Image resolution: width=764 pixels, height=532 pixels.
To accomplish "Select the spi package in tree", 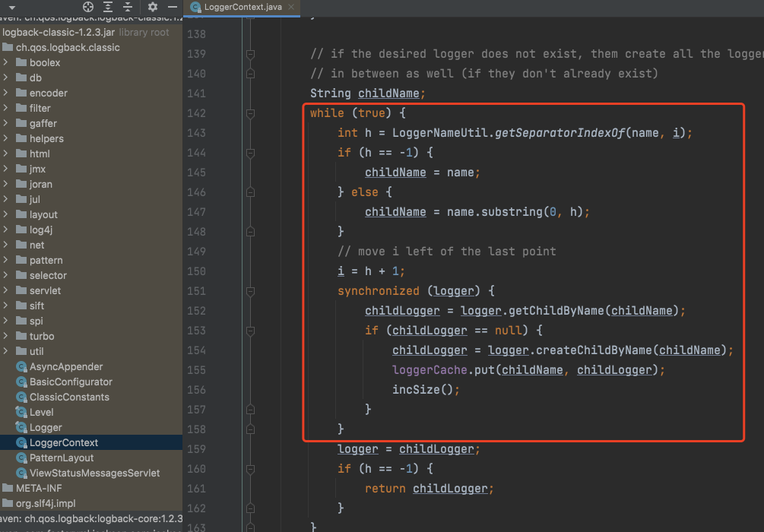I will click(36, 321).
